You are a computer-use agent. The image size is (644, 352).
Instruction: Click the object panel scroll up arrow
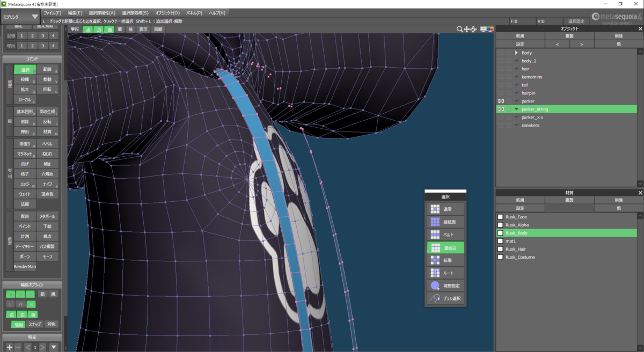tap(640, 52)
